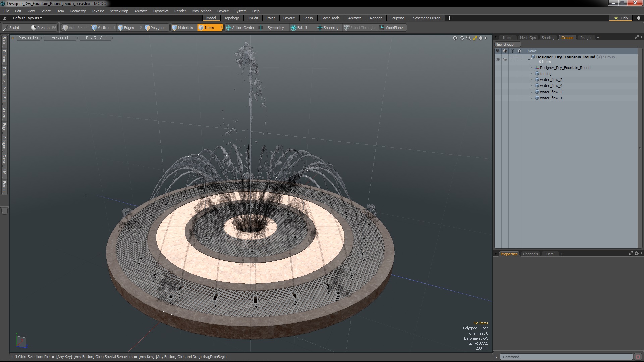Select the water_flow_4 item
This screenshot has height=362, width=644.
(551, 86)
